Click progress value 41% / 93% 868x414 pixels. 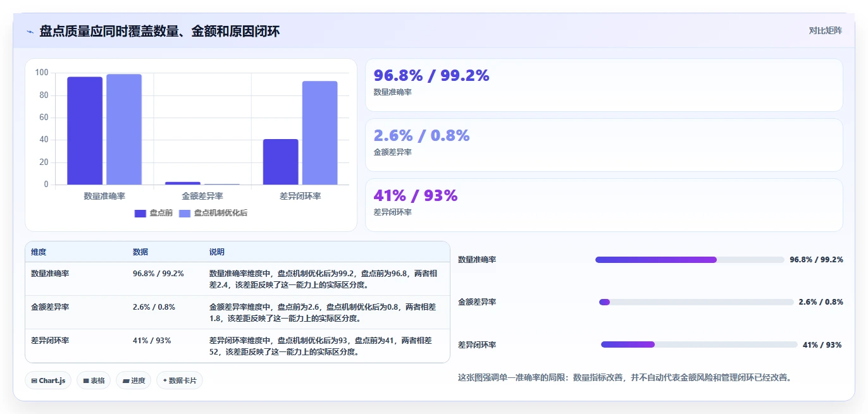pyautogui.click(x=822, y=345)
